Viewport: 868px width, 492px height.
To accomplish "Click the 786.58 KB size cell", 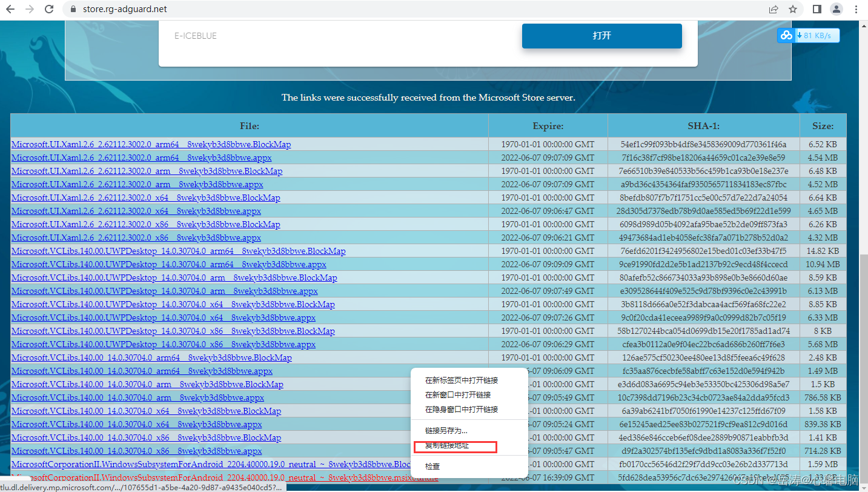I will pyautogui.click(x=823, y=397).
